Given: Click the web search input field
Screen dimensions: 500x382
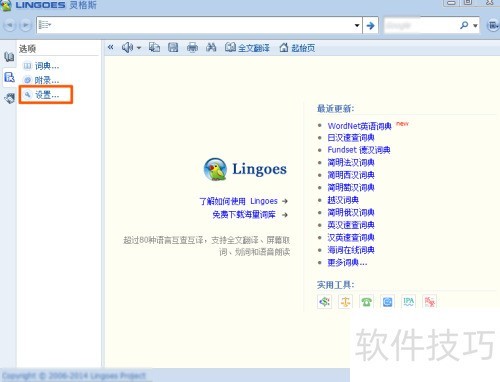Looking at the screenshot, I should 421,25.
